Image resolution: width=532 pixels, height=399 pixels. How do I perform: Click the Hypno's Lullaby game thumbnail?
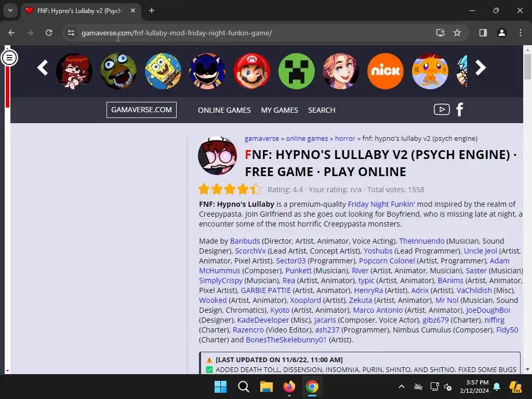point(218,155)
